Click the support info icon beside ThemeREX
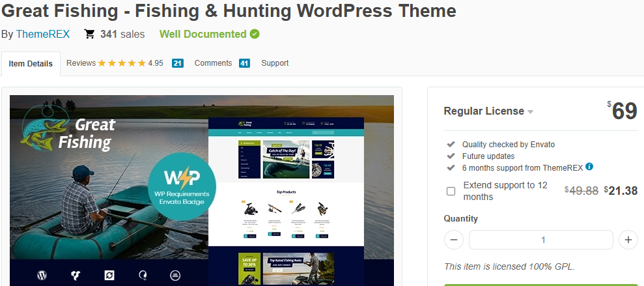The image size is (644, 286). [589, 166]
